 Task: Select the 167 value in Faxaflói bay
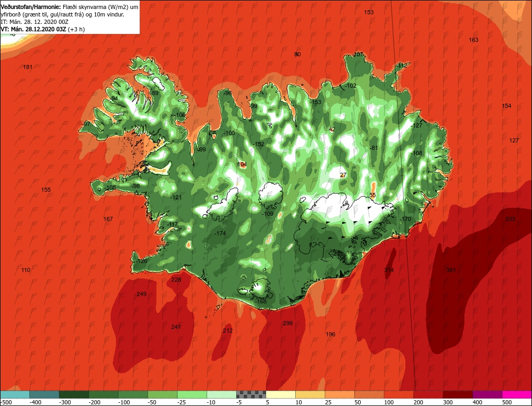coord(108,219)
